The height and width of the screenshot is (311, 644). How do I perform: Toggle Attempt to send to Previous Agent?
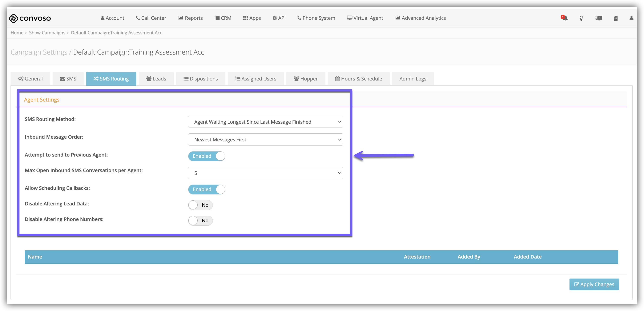[x=206, y=156]
